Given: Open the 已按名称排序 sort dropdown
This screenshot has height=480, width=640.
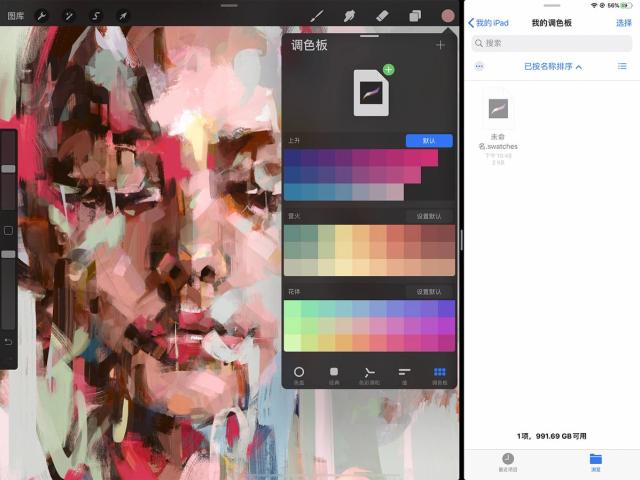Looking at the screenshot, I should pos(553,66).
